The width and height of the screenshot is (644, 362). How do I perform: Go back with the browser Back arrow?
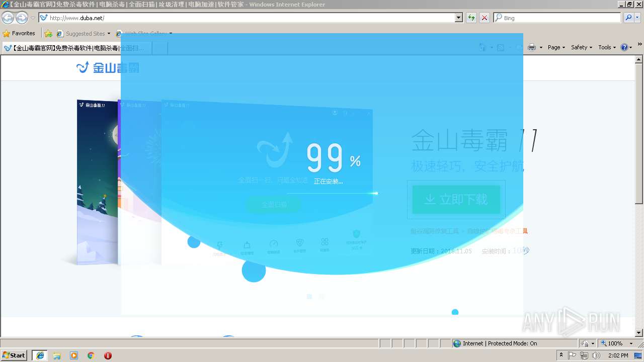(8, 18)
